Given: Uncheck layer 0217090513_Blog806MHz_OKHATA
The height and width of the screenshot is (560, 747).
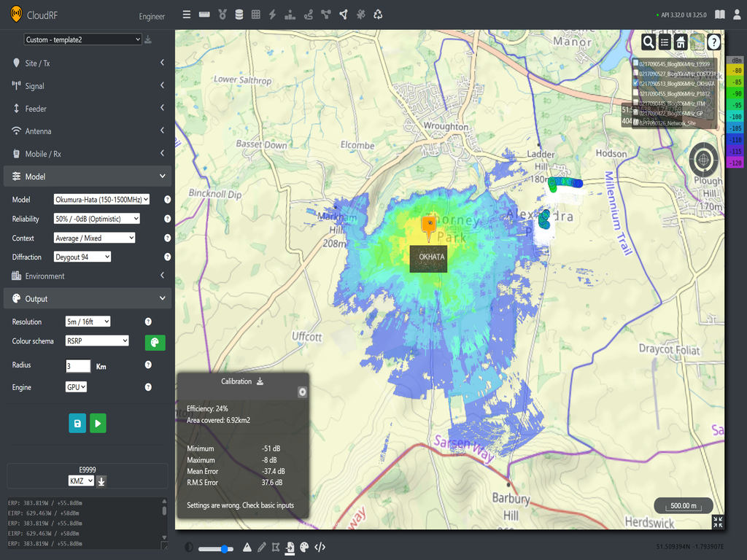Looking at the screenshot, I should (x=635, y=83).
